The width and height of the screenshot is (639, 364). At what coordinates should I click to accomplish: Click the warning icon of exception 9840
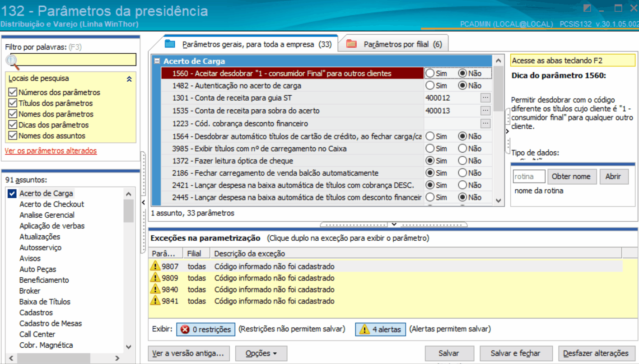click(155, 289)
